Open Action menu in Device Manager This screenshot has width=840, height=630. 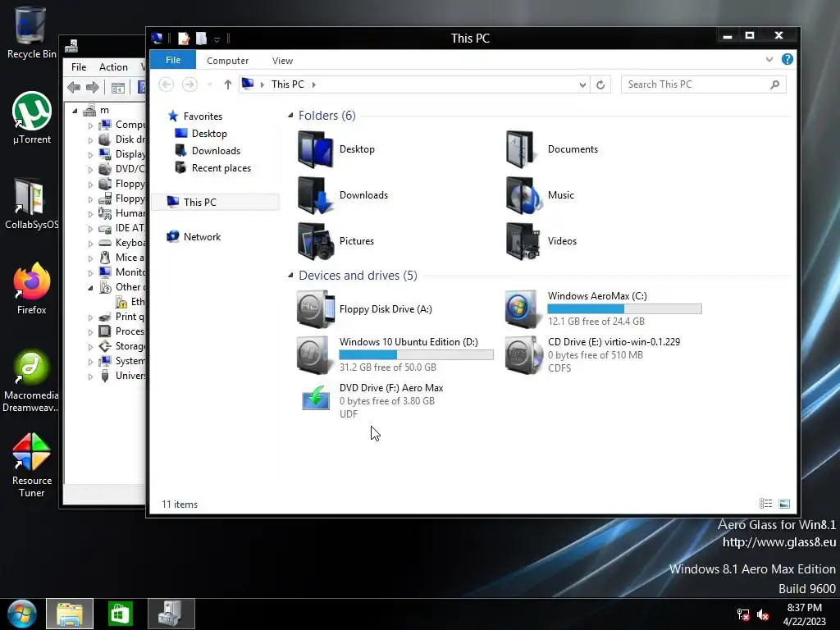pos(113,67)
